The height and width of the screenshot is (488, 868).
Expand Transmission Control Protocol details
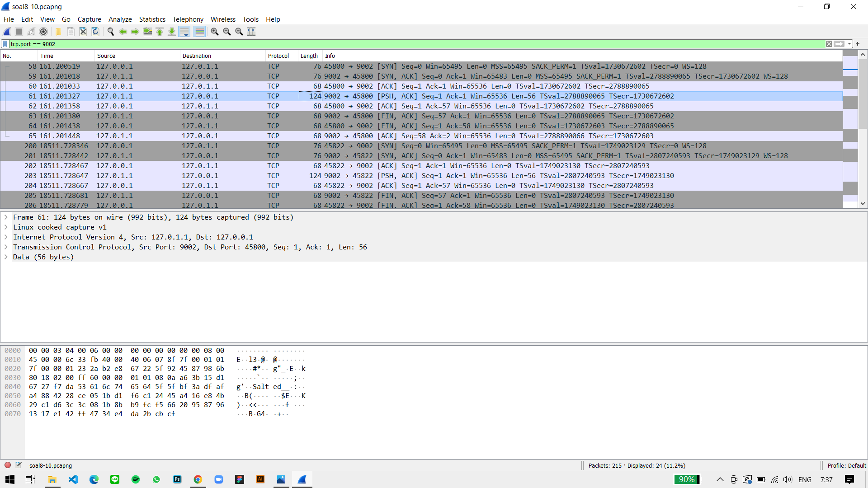tap(6, 247)
